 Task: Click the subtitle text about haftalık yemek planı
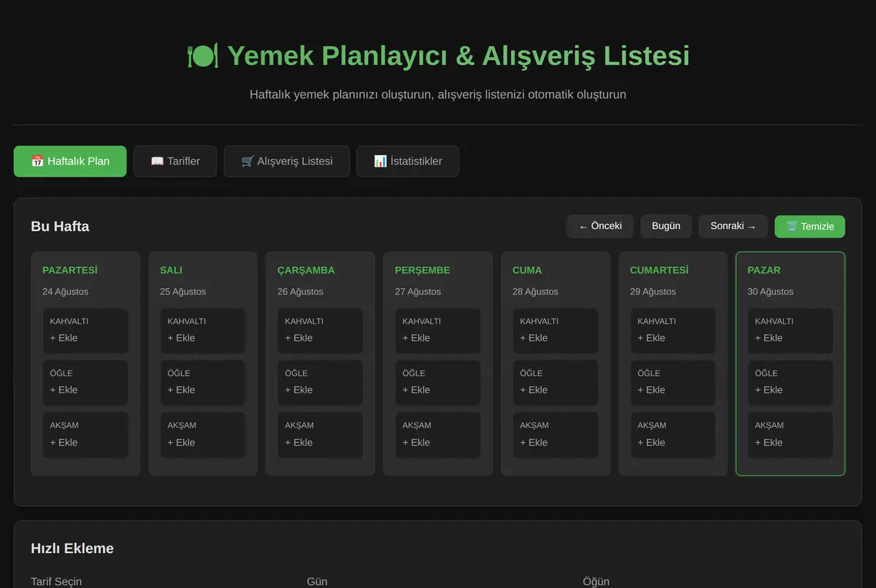438,94
